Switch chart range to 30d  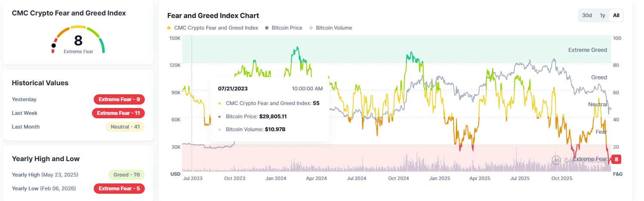(587, 15)
